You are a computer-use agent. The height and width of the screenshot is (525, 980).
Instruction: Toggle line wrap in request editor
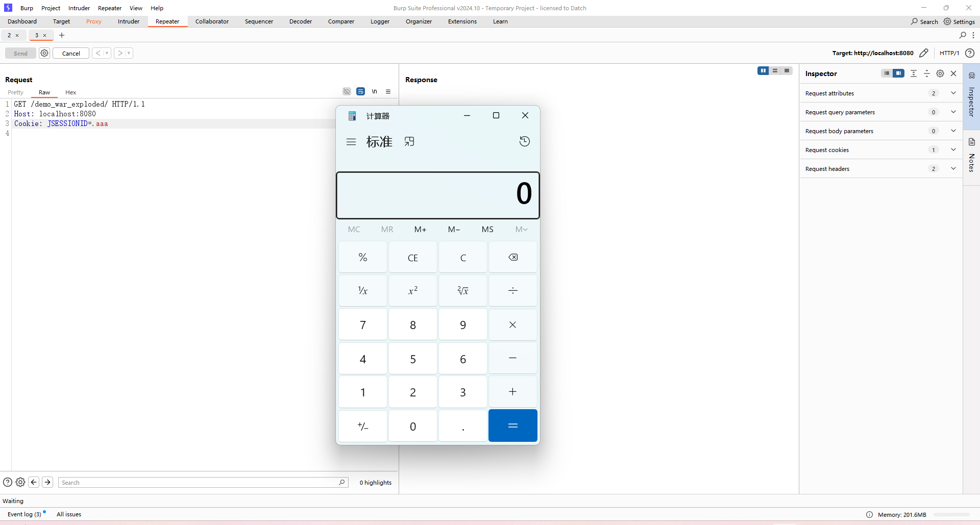[x=360, y=92]
